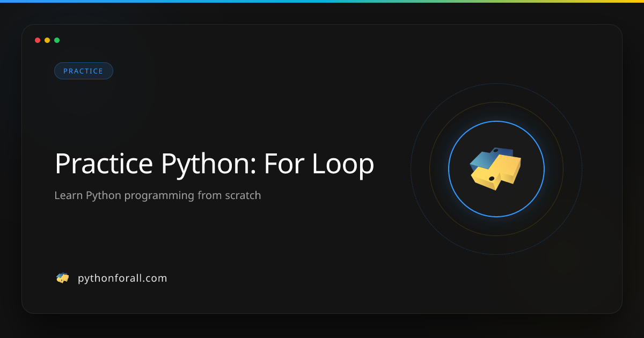Click the yellow minimize window dot
The height and width of the screenshot is (338, 644).
47,40
